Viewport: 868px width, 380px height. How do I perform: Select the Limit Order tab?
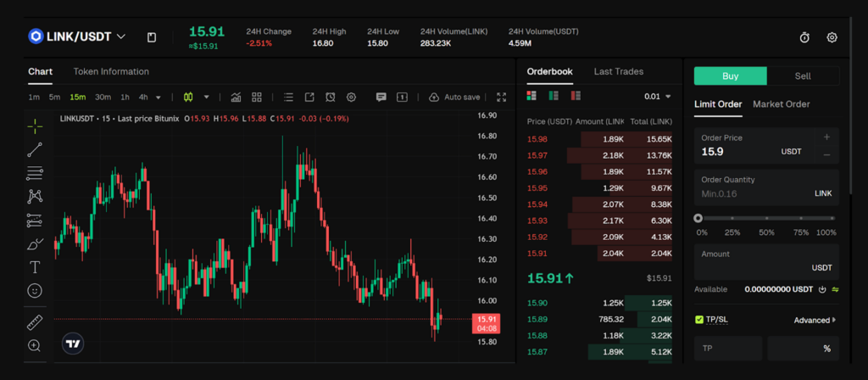pyautogui.click(x=718, y=104)
